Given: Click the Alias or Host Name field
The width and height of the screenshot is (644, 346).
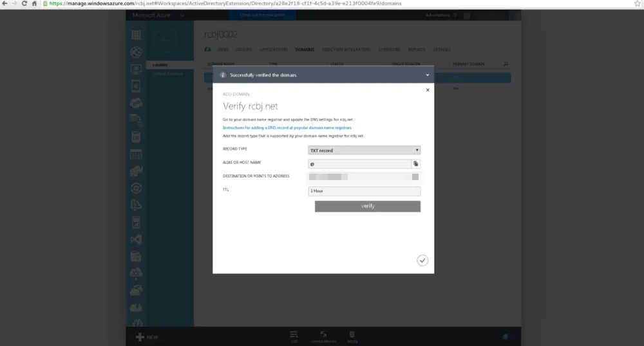Looking at the screenshot, I should [x=360, y=164].
